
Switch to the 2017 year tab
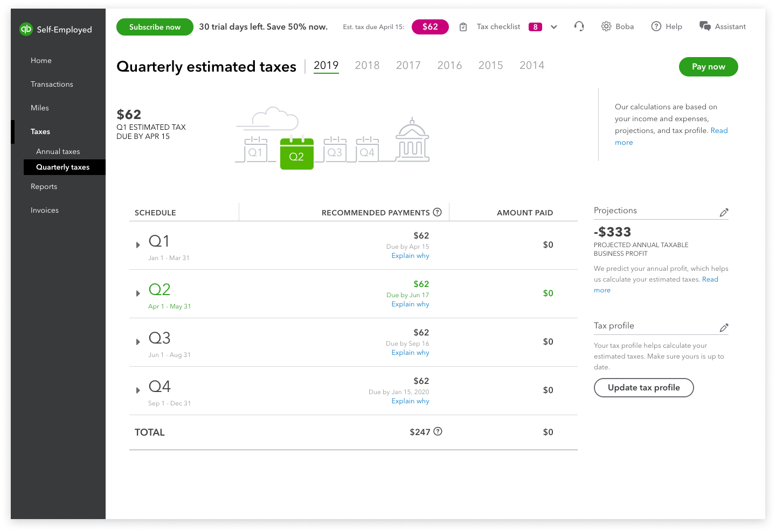tap(408, 65)
